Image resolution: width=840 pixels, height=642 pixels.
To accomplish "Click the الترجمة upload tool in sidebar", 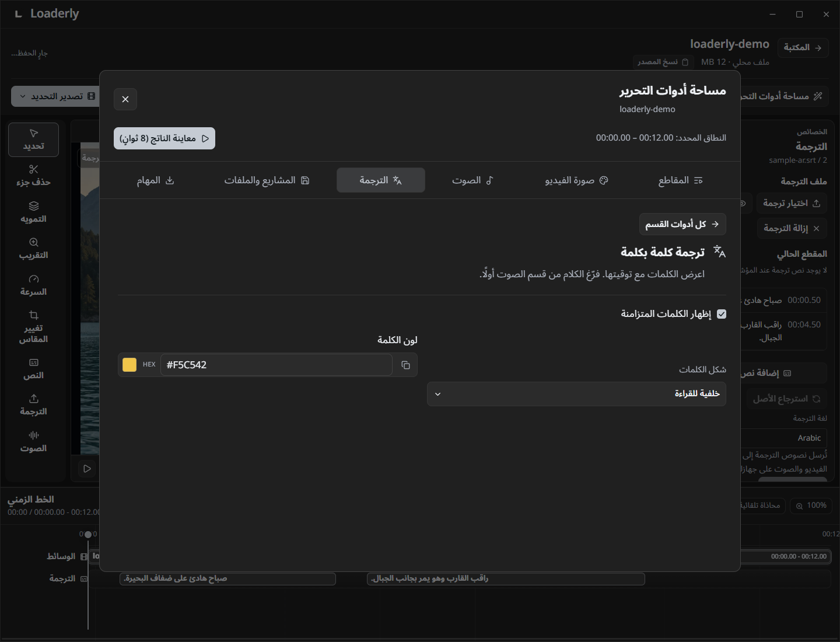I will pyautogui.click(x=33, y=405).
